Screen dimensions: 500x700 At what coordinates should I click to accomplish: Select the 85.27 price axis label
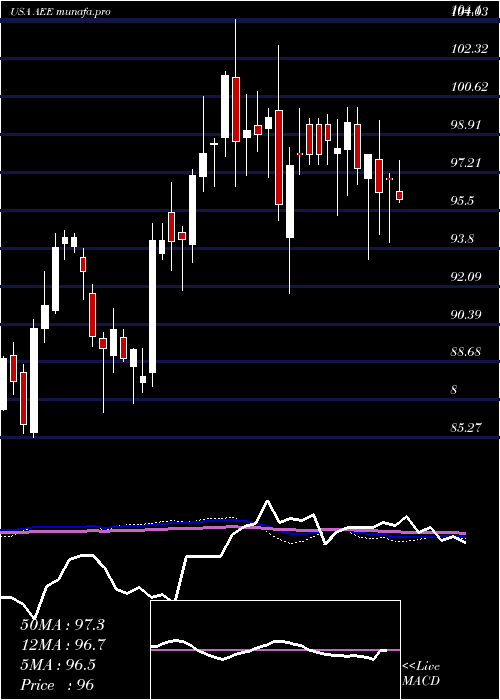pyautogui.click(x=466, y=429)
